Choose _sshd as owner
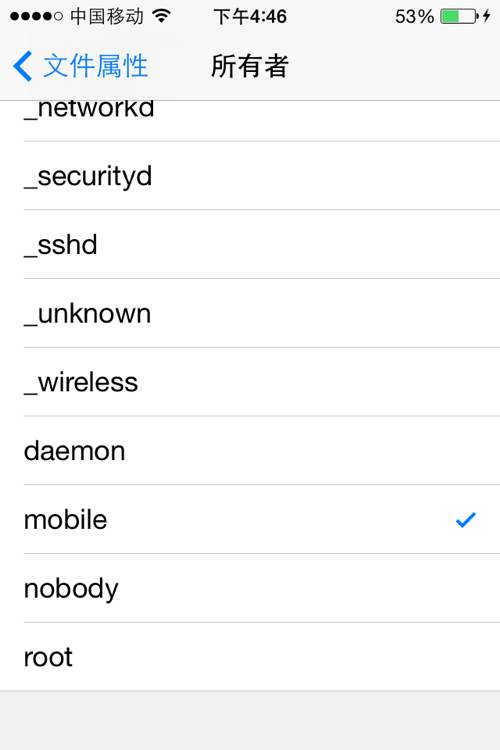Viewport: 500px width, 750px height. [250, 244]
